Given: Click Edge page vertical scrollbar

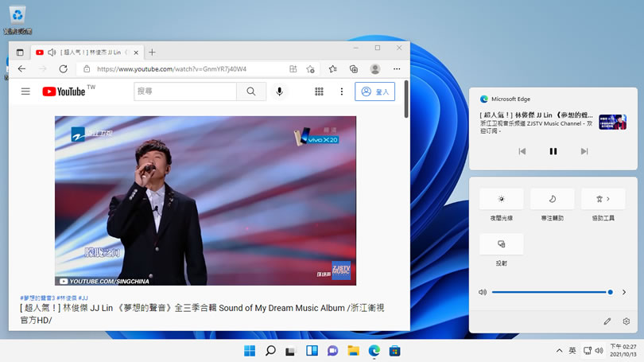Looking at the screenshot, I should [406, 99].
